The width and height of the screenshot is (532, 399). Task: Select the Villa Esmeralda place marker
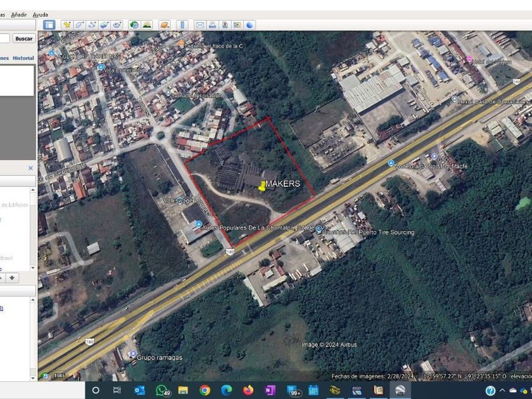tap(101, 67)
